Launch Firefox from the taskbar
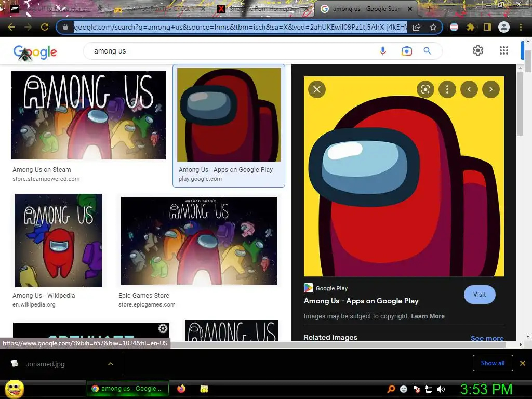532x399 pixels. 181,389
